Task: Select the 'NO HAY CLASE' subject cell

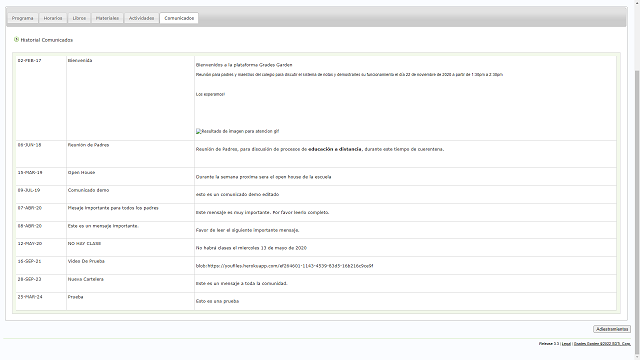Action: [130, 248]
